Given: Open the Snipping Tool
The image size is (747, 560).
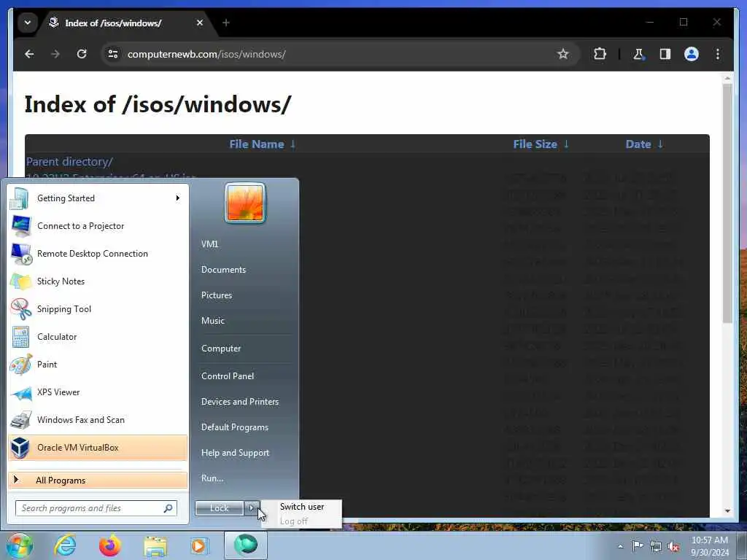Looking at the screenshot, I should [x=98, y=308].
